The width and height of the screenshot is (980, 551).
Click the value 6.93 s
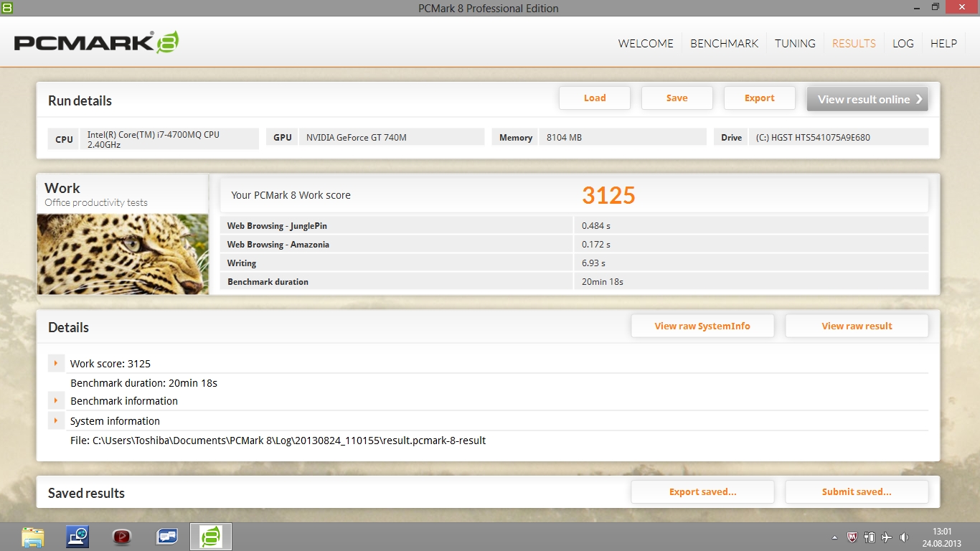click(x=594, y=263)
